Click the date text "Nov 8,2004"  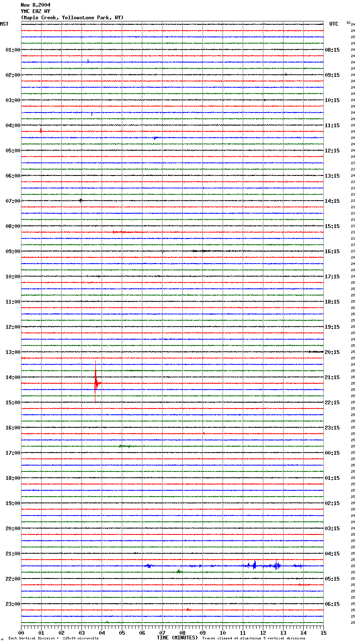coord(35,5)
